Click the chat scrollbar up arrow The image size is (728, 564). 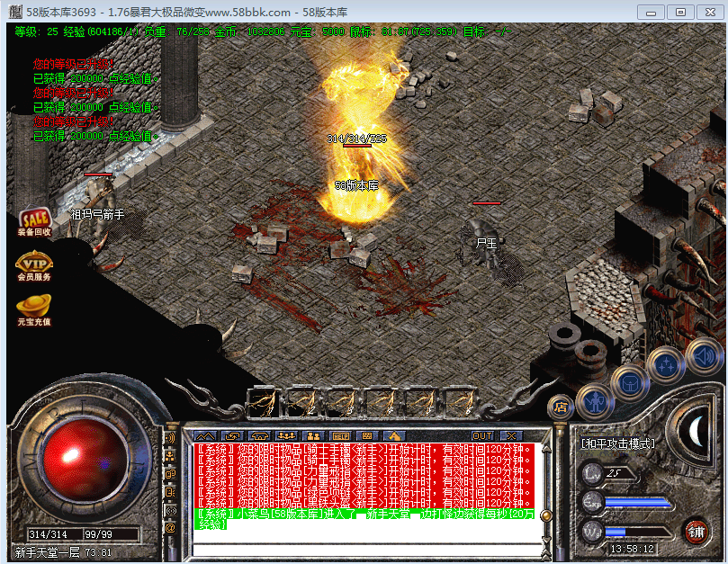[x=546, y=449]
